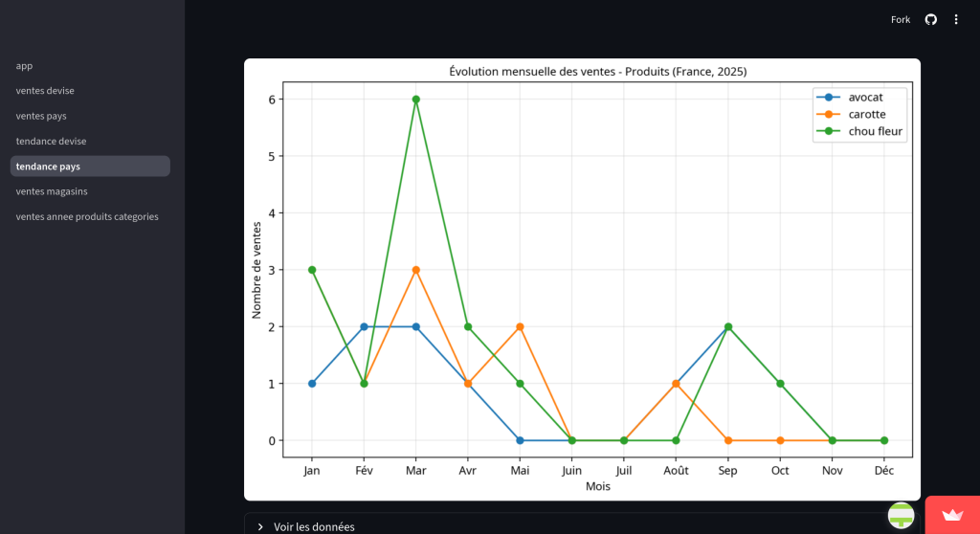The width and height of the screenshot is (980, 534).
Task: Click the chart title text
Action: pyautogui.click(x=597, y=72)
